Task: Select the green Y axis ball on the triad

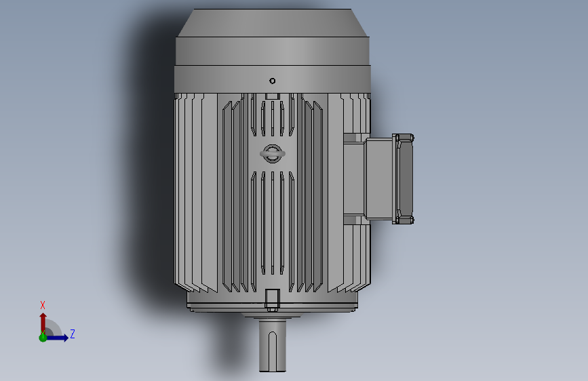Action: (x=43, y=338)
